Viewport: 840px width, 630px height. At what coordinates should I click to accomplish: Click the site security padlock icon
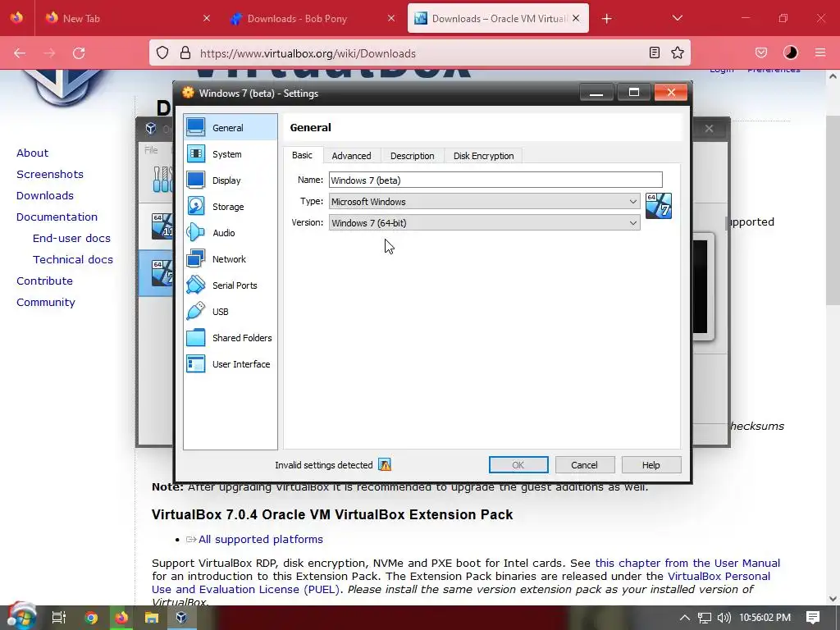(x=185, y=52)
